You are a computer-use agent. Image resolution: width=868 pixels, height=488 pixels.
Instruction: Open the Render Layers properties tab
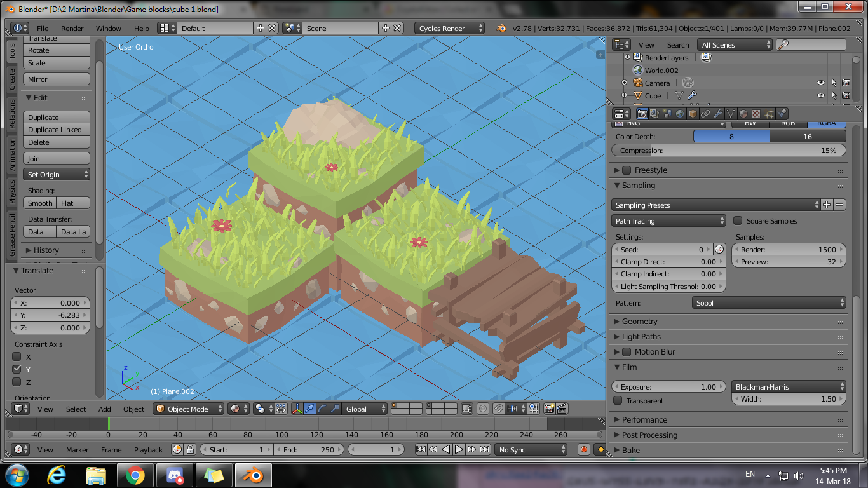tap(654, 114)
